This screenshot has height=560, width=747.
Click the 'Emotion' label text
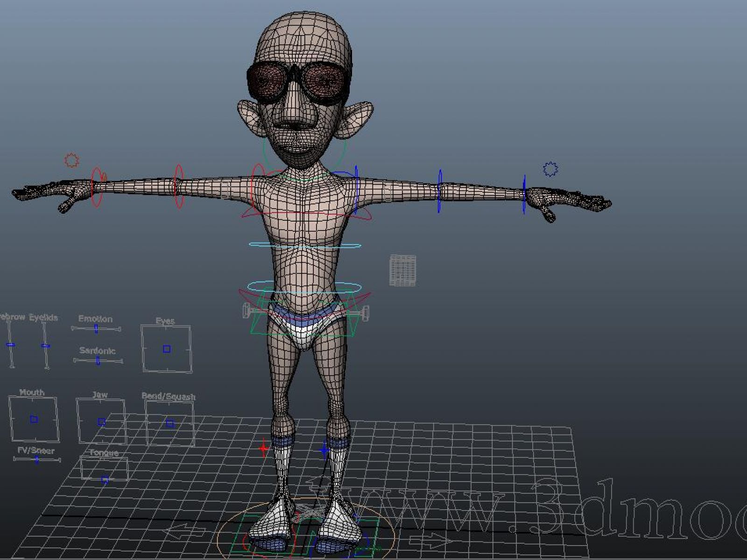pyautogui.click(x=95, y=319)
